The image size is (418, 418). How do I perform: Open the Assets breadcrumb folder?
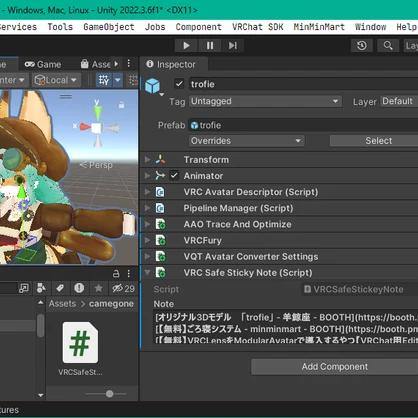click(62, 304)
